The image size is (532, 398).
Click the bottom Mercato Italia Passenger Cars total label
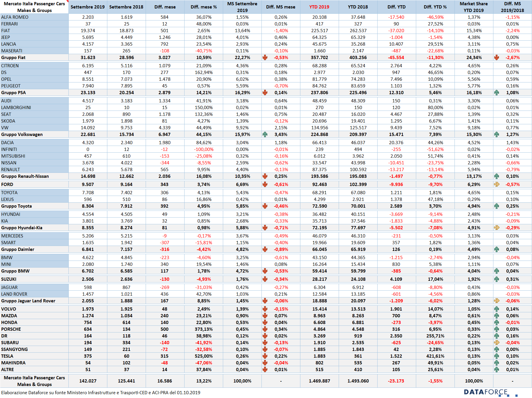35,381
